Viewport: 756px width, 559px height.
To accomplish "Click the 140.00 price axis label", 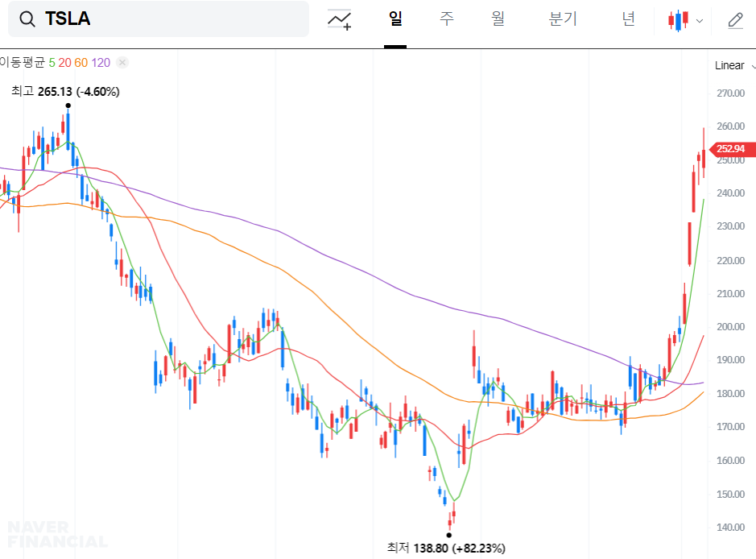I will [x=730, y=527].
